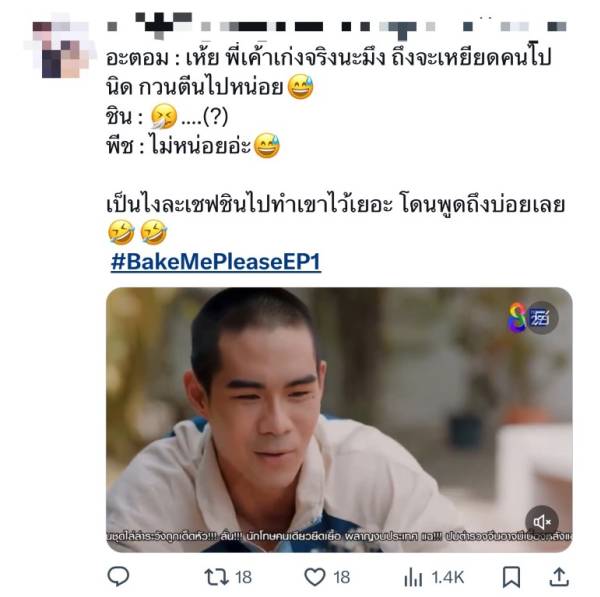Click the share upload arrow icon
The image size is (600, 597).
(x=559, y=577)
